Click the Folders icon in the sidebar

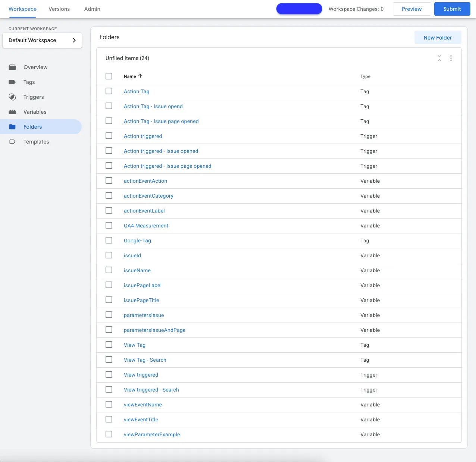[x=12, y=127]
